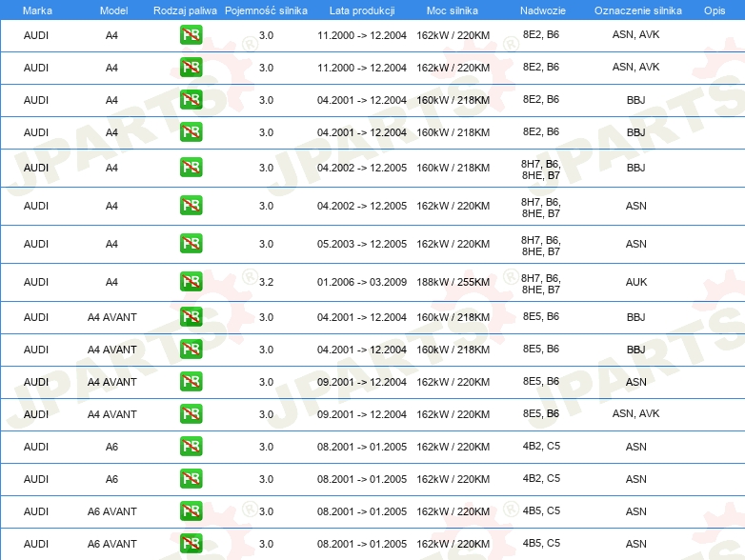The width and height of the screenshot is (745, 560).
Task: Select the 04.2002 date cell in the BBJ row
Action: [362, 169]
